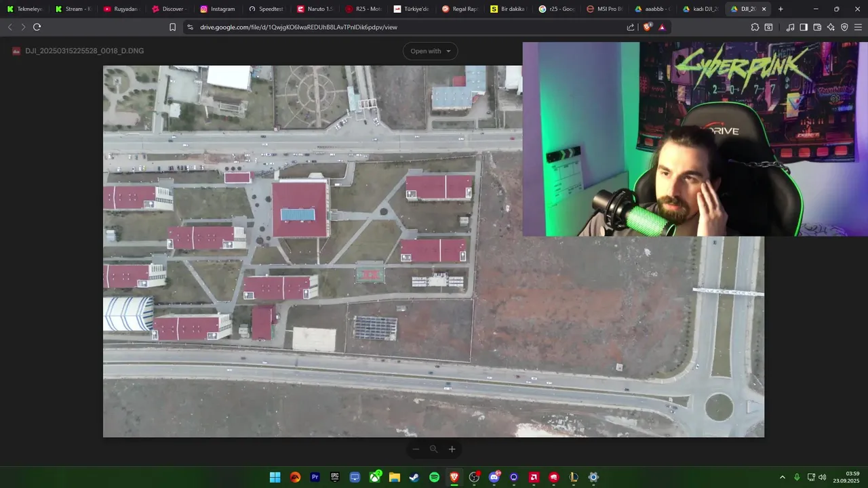Open AMD software from the taskbar

pyautogui.click(x=534, y=477)
